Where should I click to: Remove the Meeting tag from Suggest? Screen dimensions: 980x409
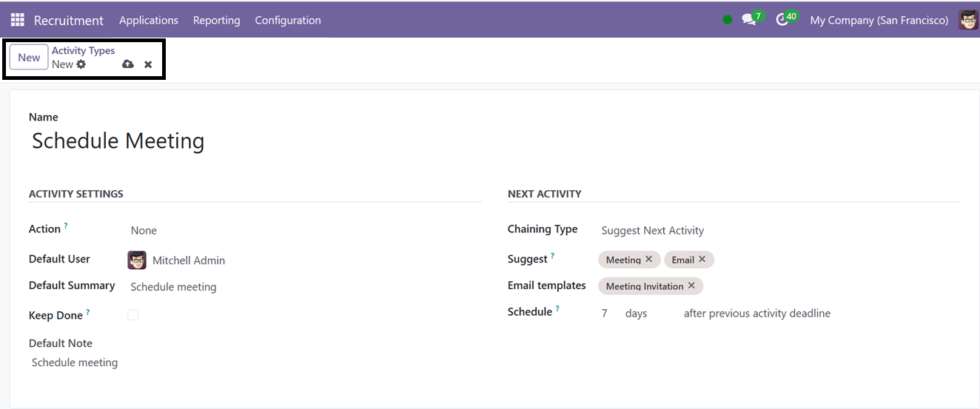pyautogui.click(x=649, y=260)
